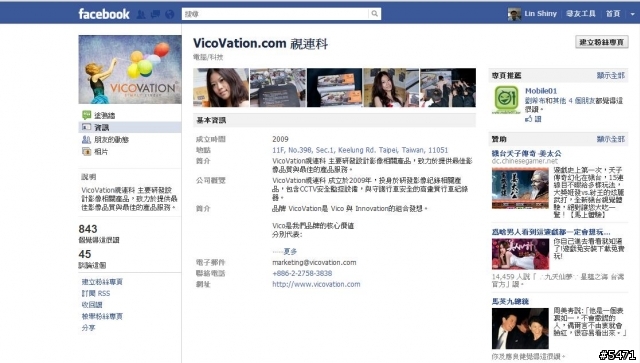This screenshot has width=640, height=363.
Task: Click the report fan page link
Action: coord(102,316)
